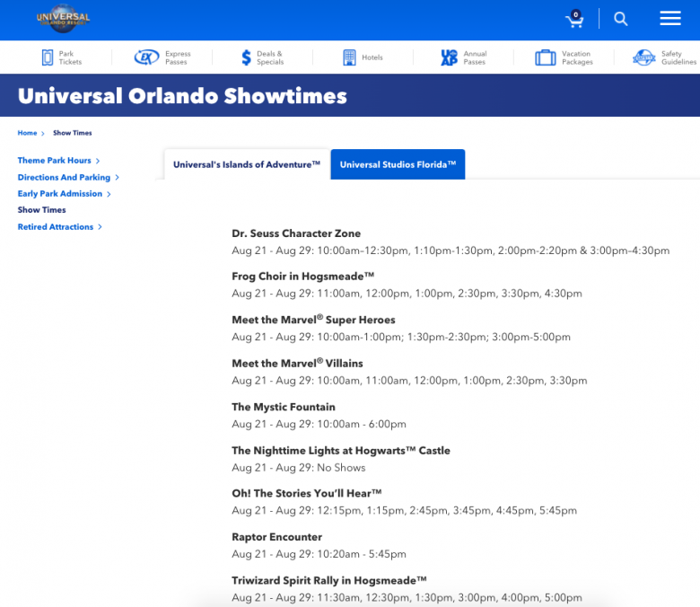Viewport: 700px width, 607px height.
Task: Click the Universal Orlando Resort logo
Action: point(63,18)
